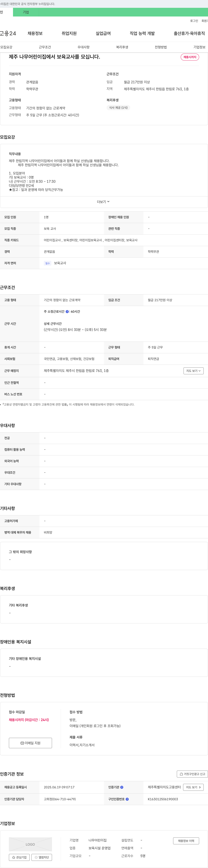This screenshot has height=868, width=208.
Task: Click the 채용시까지 status badge
Action: click(x=190, y=57)
